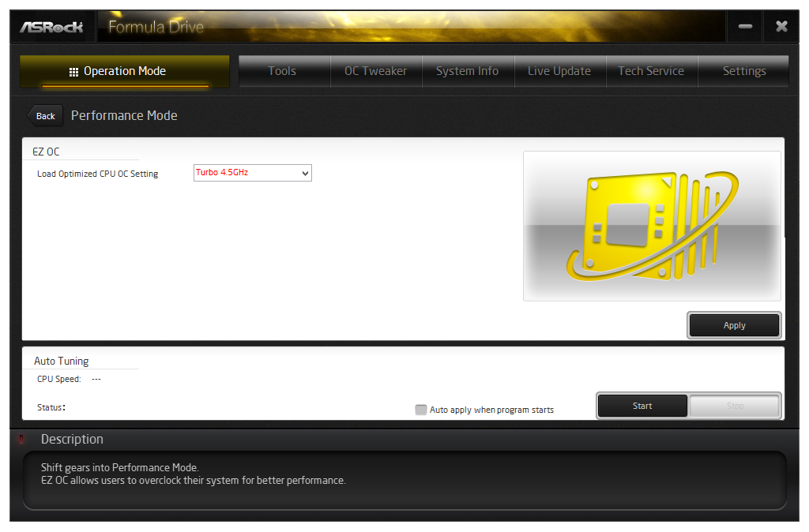Enable Auto apply when program starts
809x532 pixels.
[421, 410]
